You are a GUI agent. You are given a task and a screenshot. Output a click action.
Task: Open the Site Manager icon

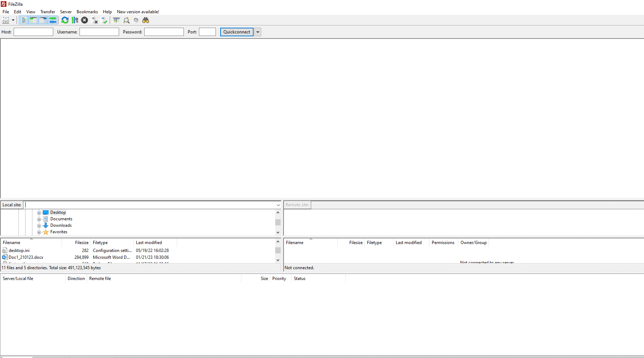tap(6, 20)
